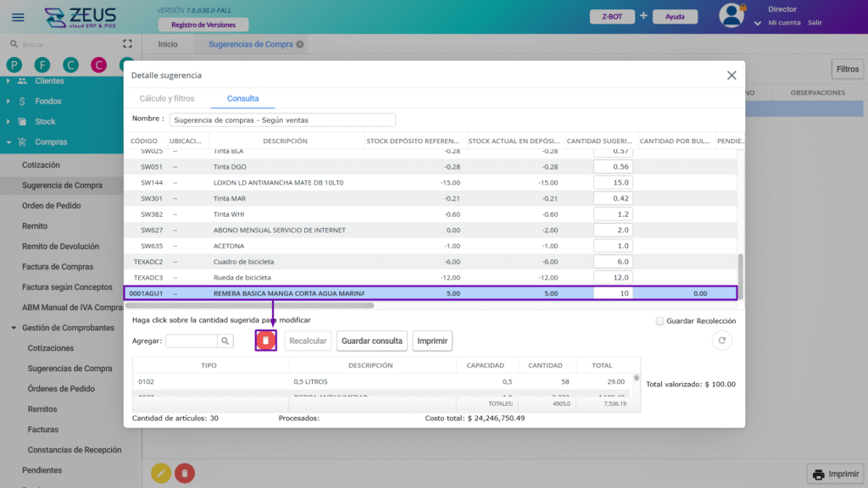
Task: Open the hamburger main menu
Action: (18, 17)
